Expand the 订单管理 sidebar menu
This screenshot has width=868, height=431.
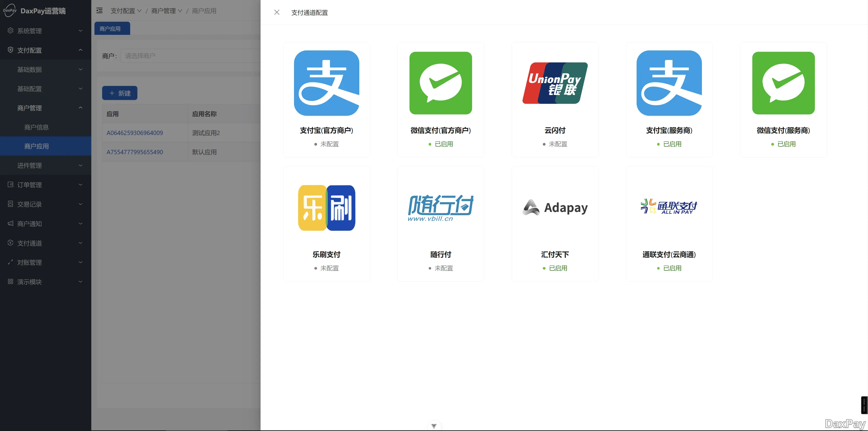coord(45,185)
